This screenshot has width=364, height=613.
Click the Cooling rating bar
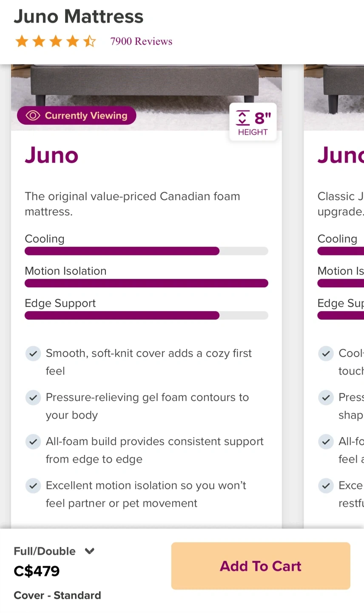pyautogui.click(x=146, y=251)
